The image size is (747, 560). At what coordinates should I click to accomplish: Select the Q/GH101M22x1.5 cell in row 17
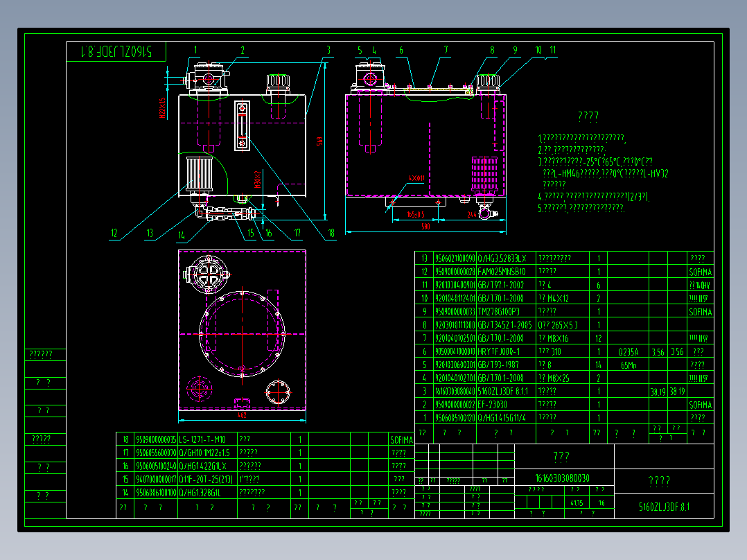(x=204, y=453)
